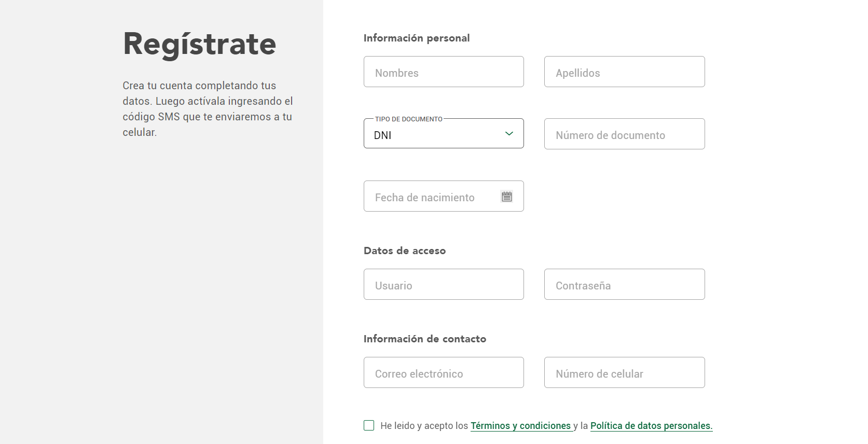The height and width of the screenshot is (444, 868).
Task: Expand the Tipo de documento dropdown arrow
Action: (x=509, y=134)
